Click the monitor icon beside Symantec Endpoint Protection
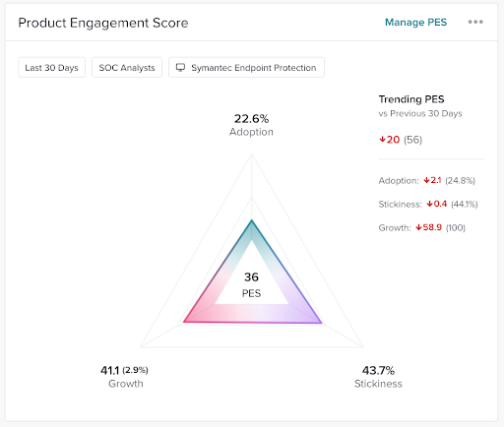Image resolution: width=504 pixels, height=427 pixels. coord(180,67)
